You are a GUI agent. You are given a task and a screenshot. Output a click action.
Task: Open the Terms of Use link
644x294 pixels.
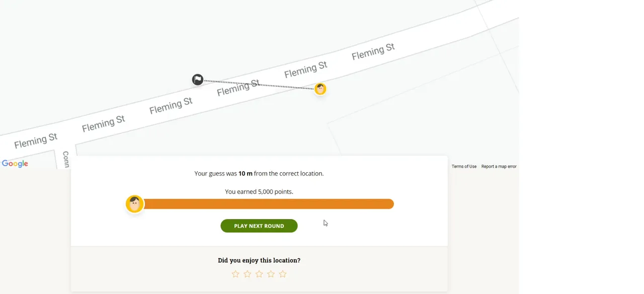coord(464,167)
